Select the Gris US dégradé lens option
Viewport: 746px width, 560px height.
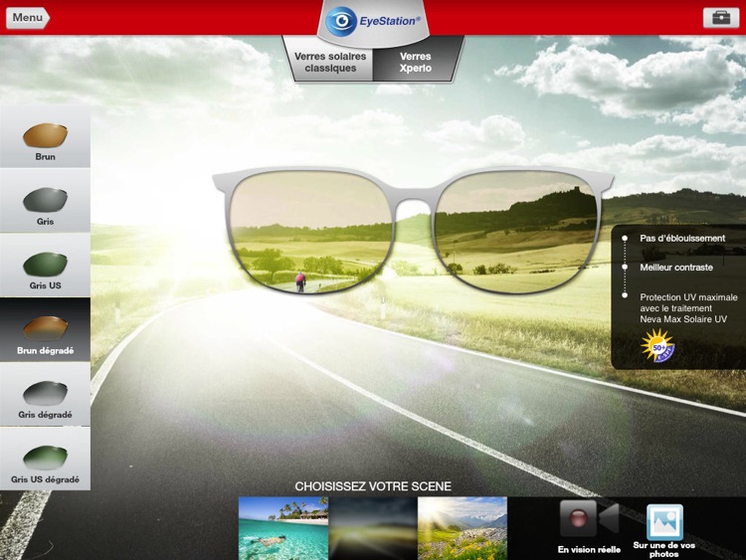pos(45,459)
